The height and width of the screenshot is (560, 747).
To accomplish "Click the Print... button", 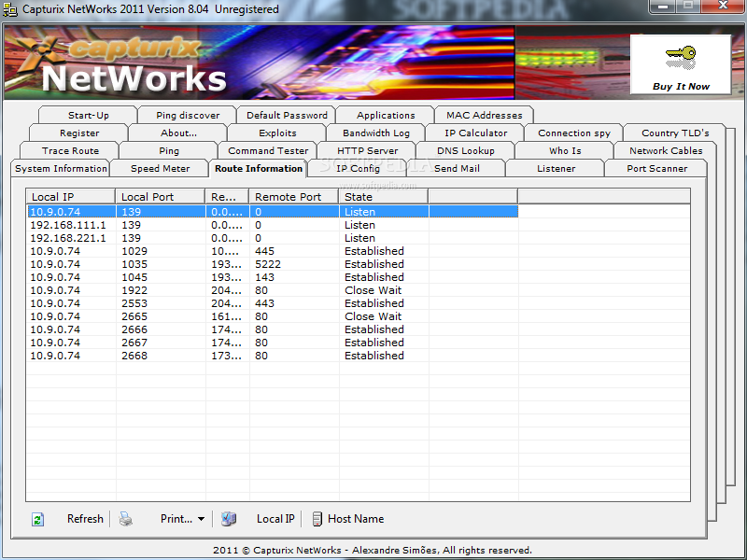I will [x=176, y=519].
